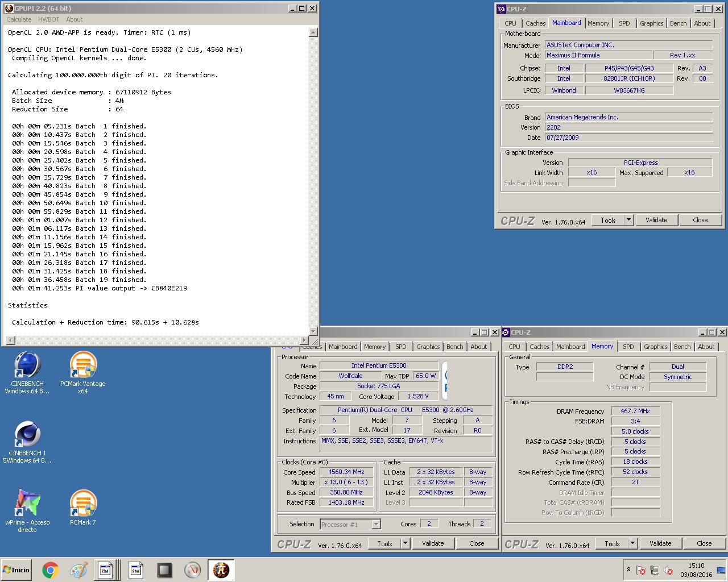Open the gauge benchmark taskbar icon

(x=193, y=569)
